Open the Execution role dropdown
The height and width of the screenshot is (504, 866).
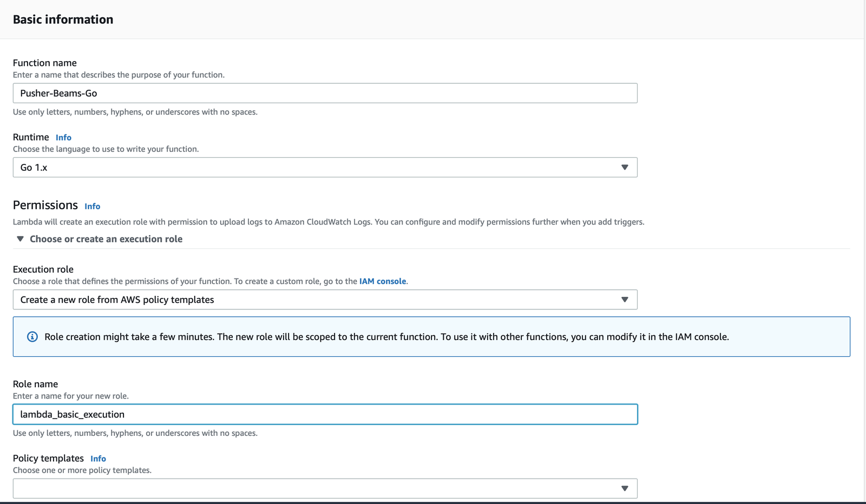pyautogui.click(x=325, y=300)
